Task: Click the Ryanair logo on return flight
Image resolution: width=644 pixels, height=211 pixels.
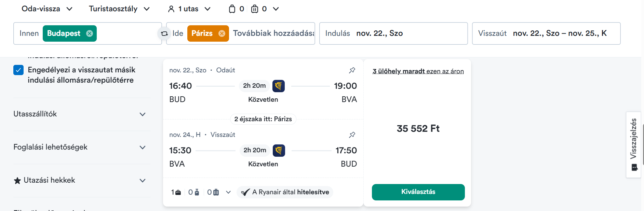Action: [279, 150]
